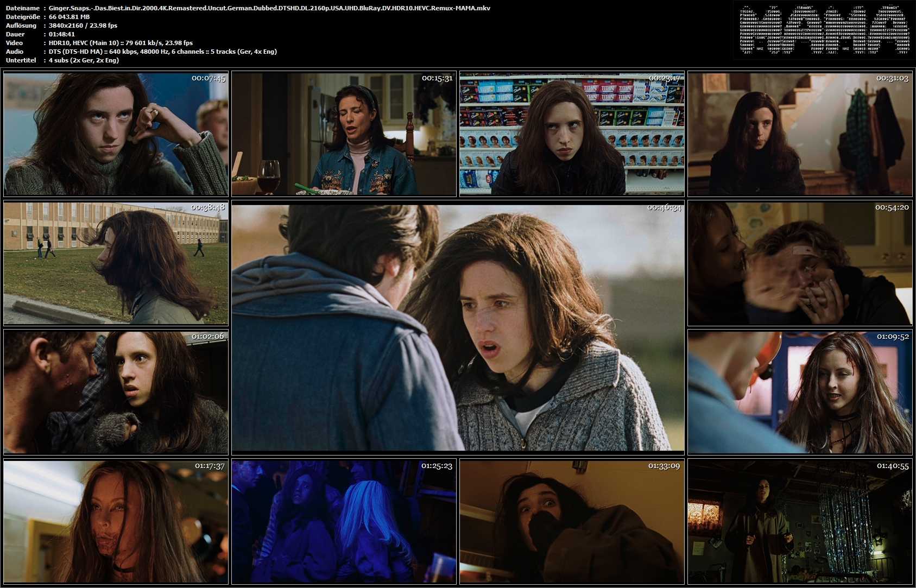
Task: Click the "Auflösung" label
Action: point(21,26)
